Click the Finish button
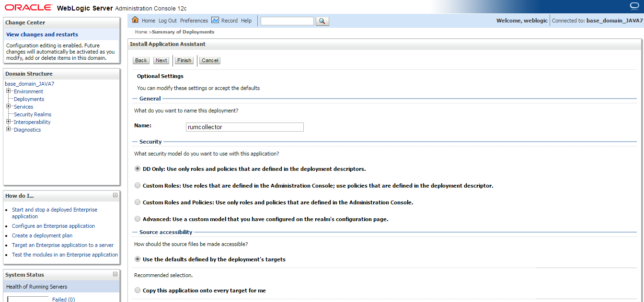This screenshot has height=302, width=644. tap(184, 60)
